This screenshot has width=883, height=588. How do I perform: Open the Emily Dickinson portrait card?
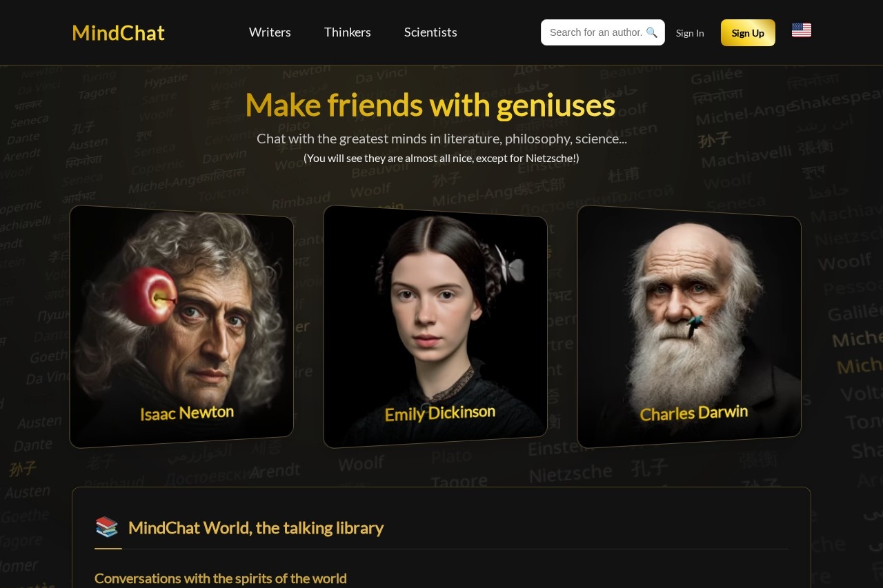tap(435, 326)
